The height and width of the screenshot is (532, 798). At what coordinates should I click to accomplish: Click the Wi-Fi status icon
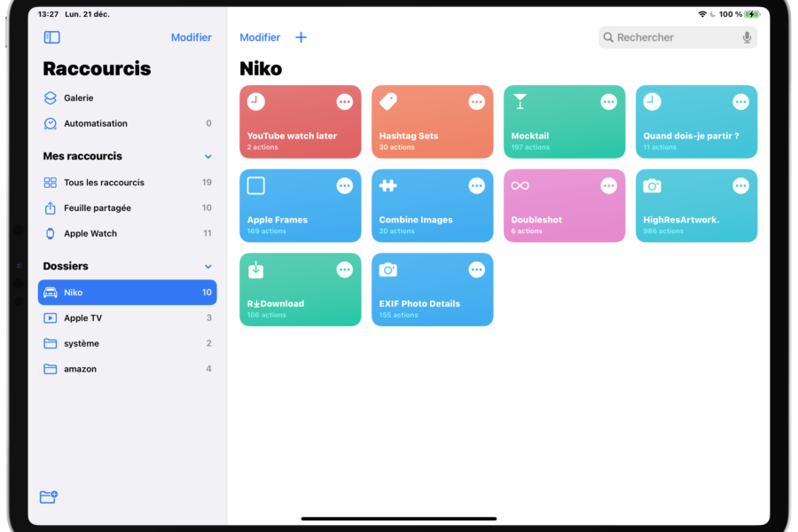[702, 14]
